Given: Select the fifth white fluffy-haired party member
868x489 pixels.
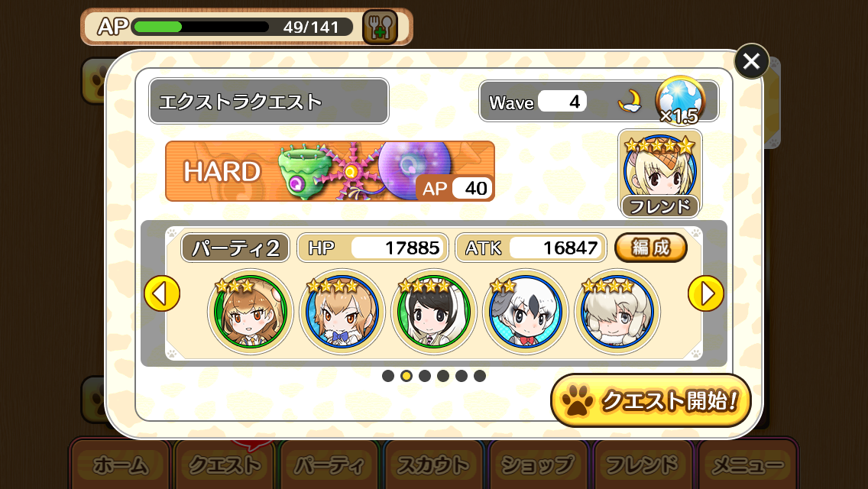Looking at the screenshot, I should [x=617, y=312].
